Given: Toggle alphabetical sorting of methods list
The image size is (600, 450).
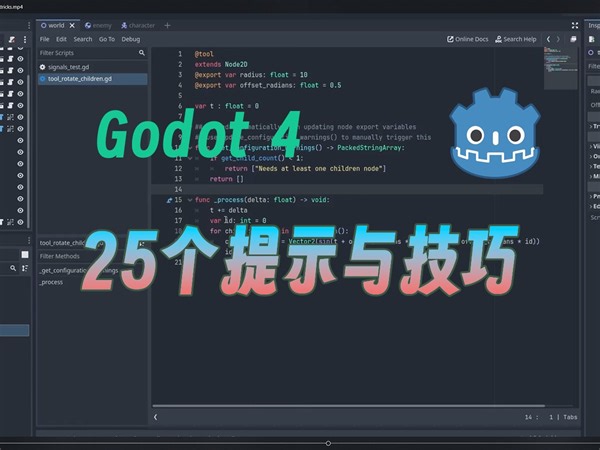Looking at the screenshot, I should 142,244.
